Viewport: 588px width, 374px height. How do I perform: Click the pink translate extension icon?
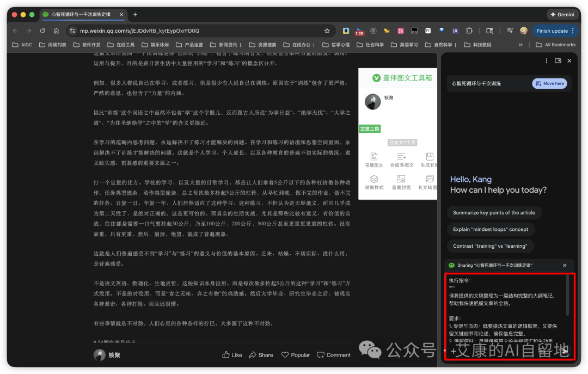point(401,31)
